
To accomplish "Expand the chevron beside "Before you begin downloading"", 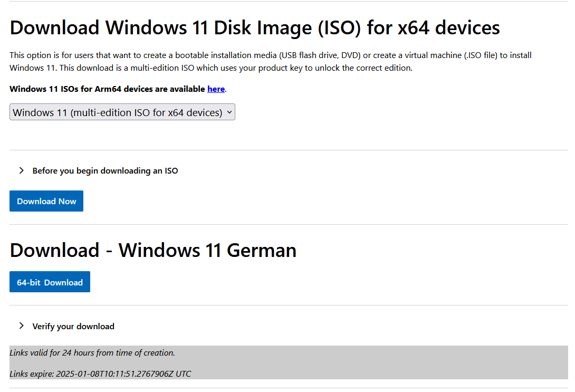I will pos(22,170).
